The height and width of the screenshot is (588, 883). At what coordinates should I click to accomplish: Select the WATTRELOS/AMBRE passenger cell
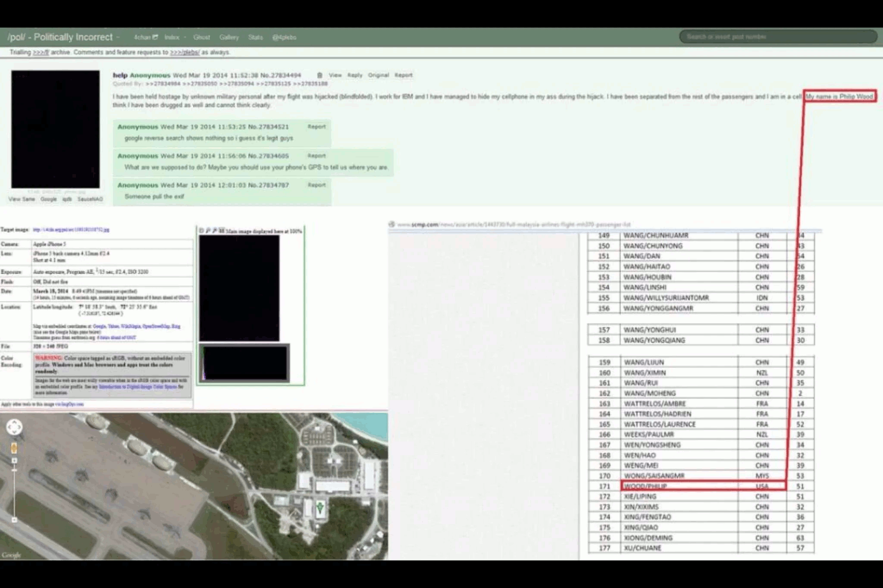pos(679,404)
